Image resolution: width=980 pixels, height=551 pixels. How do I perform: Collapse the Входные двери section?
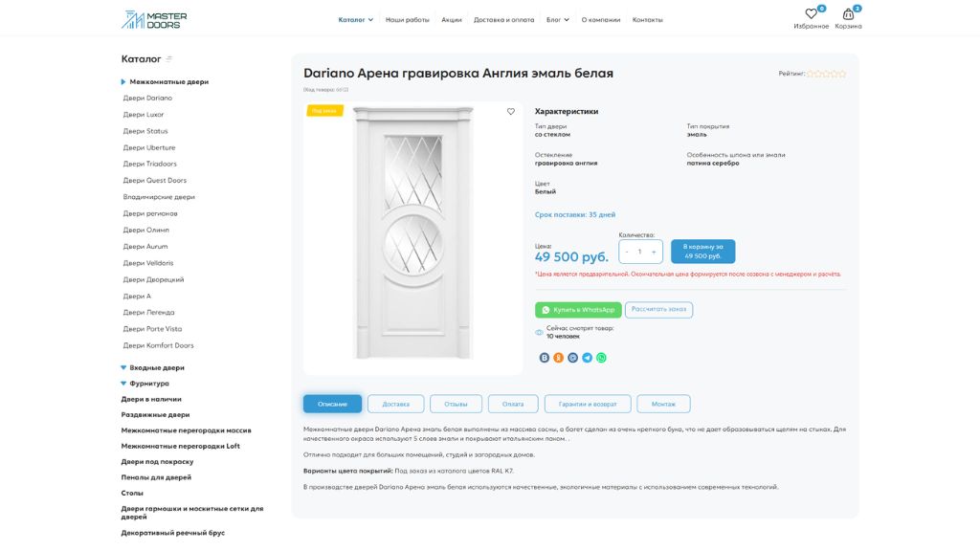[123, 366]
